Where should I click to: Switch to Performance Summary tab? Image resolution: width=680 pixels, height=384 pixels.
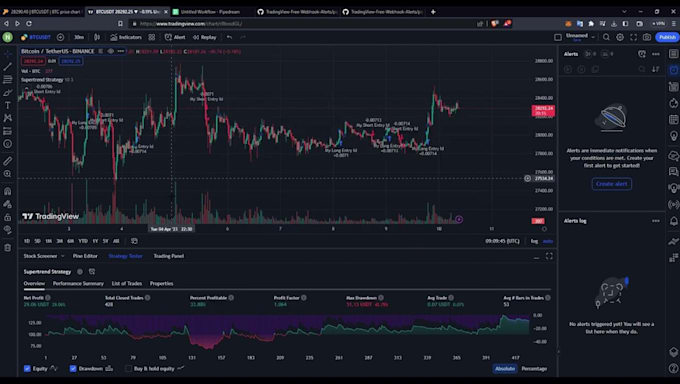(x=78, y=283)
